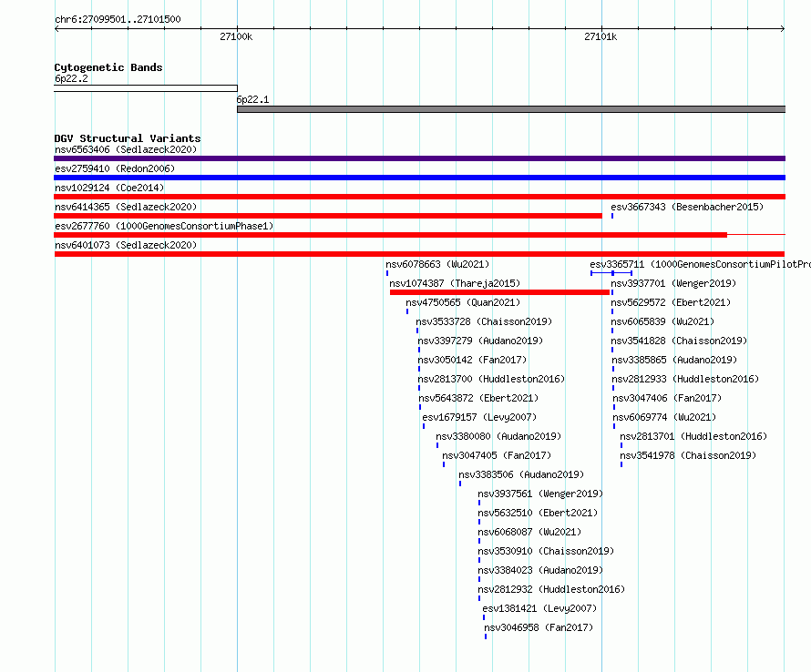This screenshot has width=811, height=672.
Task: Open nsv1029124 (Coe2014) variant
Action: (109, 188)
